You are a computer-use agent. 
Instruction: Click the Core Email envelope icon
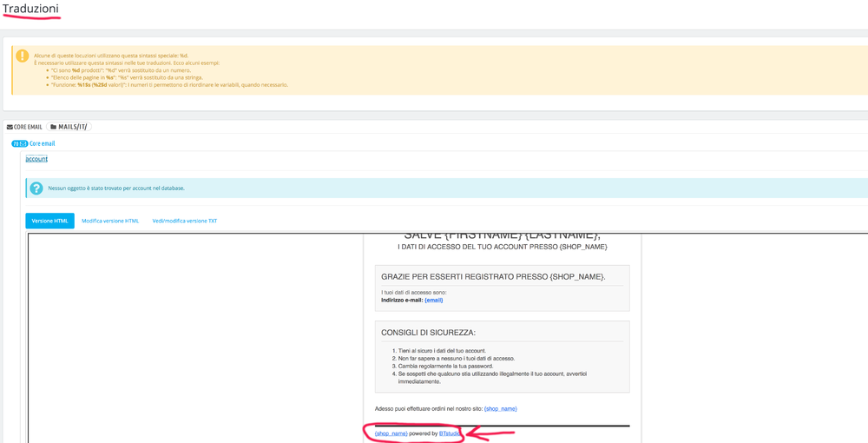click(10, 127)
